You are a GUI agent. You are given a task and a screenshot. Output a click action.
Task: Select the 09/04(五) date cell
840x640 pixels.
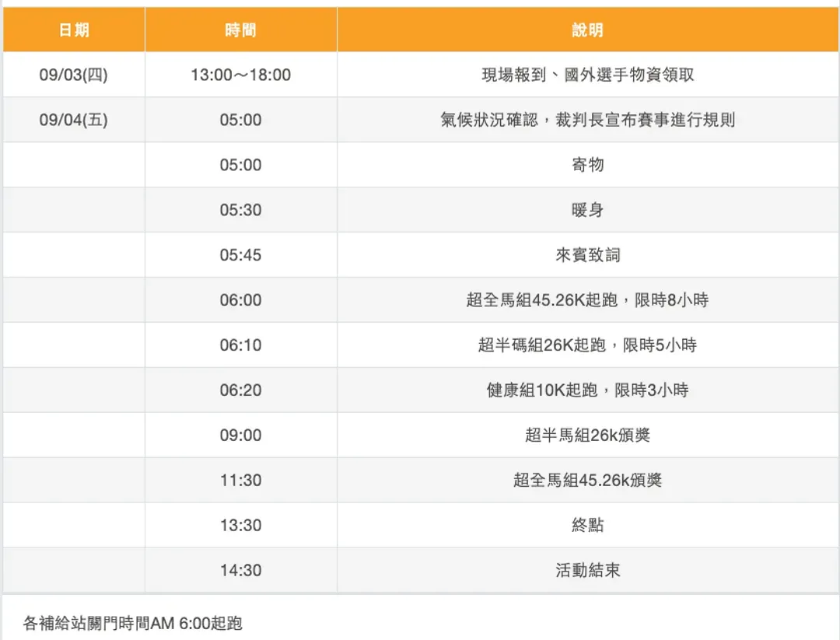74,121
